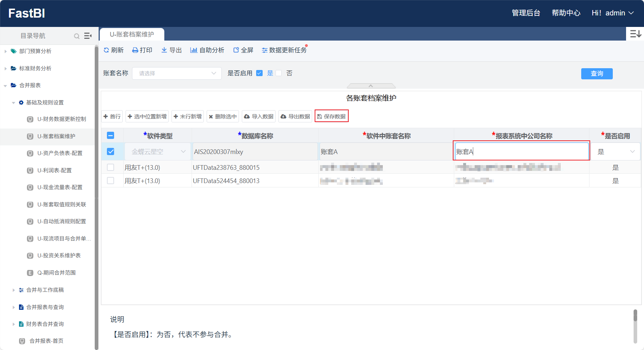Click the 查询 button

pyautogui.click(x=597, y=74)
